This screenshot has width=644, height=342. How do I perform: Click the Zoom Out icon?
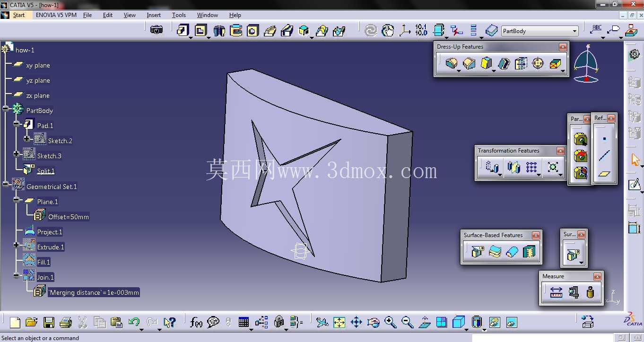tap(408, 323)
